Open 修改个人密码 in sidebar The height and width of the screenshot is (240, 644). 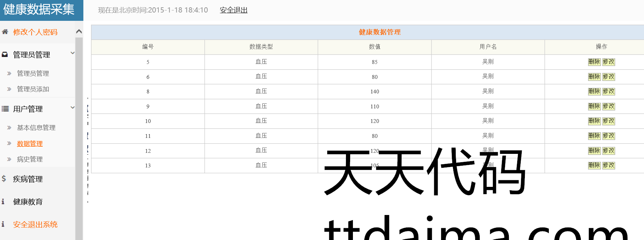click(x=35, y=32)
